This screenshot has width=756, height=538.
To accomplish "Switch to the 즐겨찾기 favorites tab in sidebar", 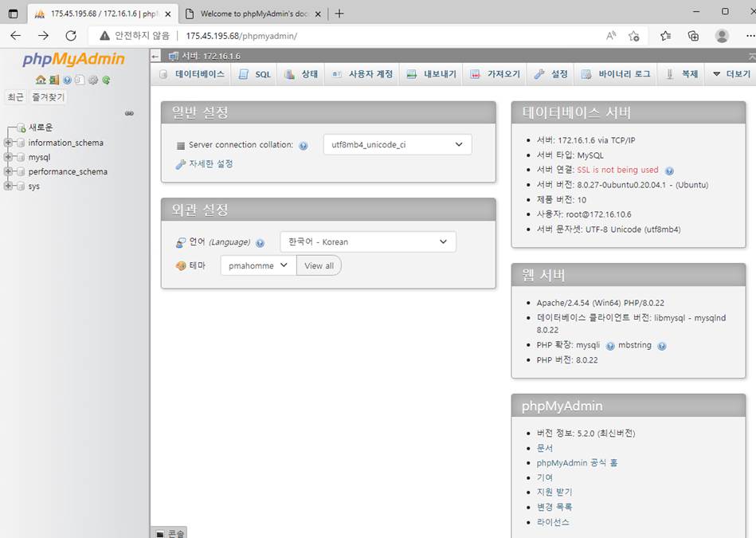I will (48, 97).
